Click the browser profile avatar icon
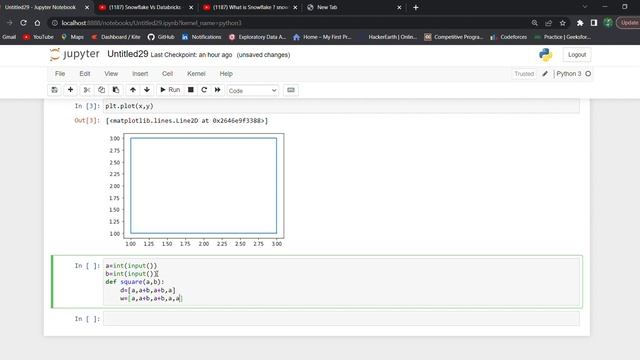The image size is (640, 360). point(608,23)
